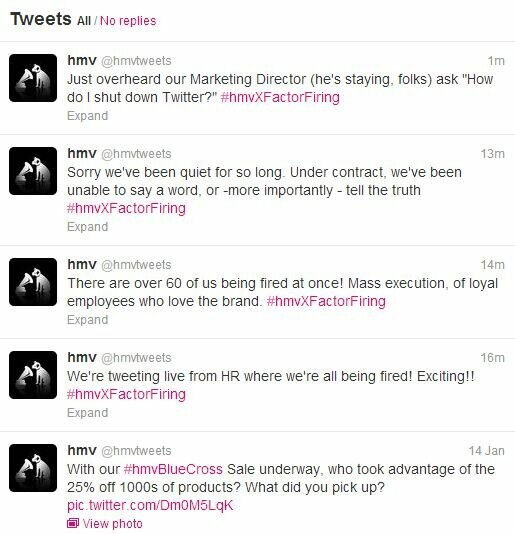Viewport: 515px width, 534px height.
Task: Click hmv avatar on the 16m tweet
Action: 33,375
